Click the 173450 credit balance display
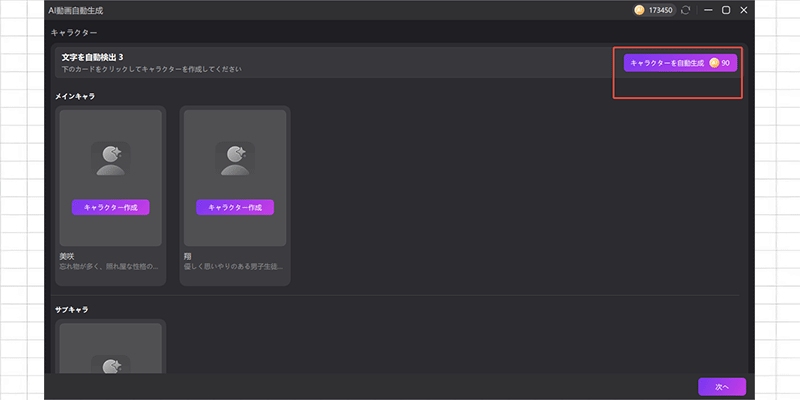Viewport: 800px width, 400px height. (662, 10)
